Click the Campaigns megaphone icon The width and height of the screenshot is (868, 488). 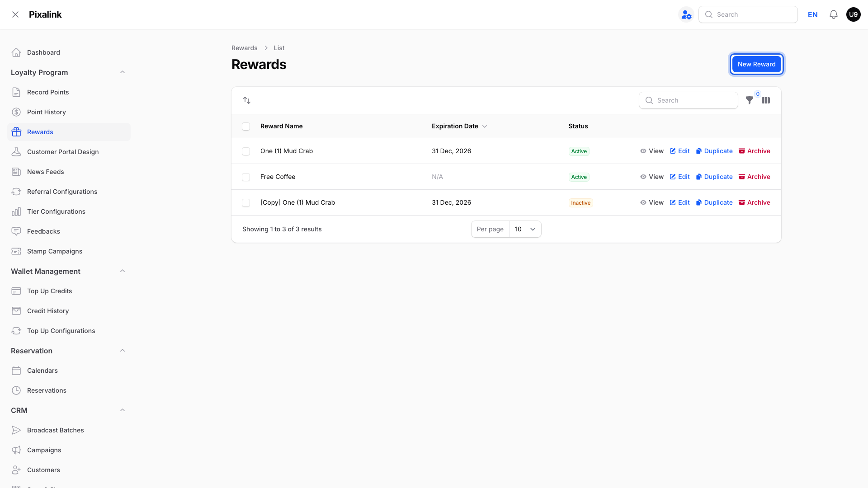[16, 450]
